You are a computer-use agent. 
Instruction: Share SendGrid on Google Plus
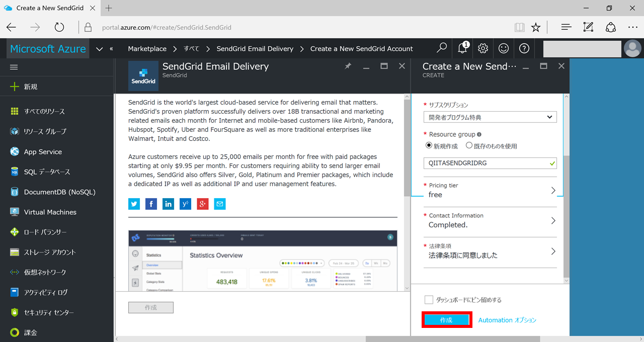tap(203, 204)
